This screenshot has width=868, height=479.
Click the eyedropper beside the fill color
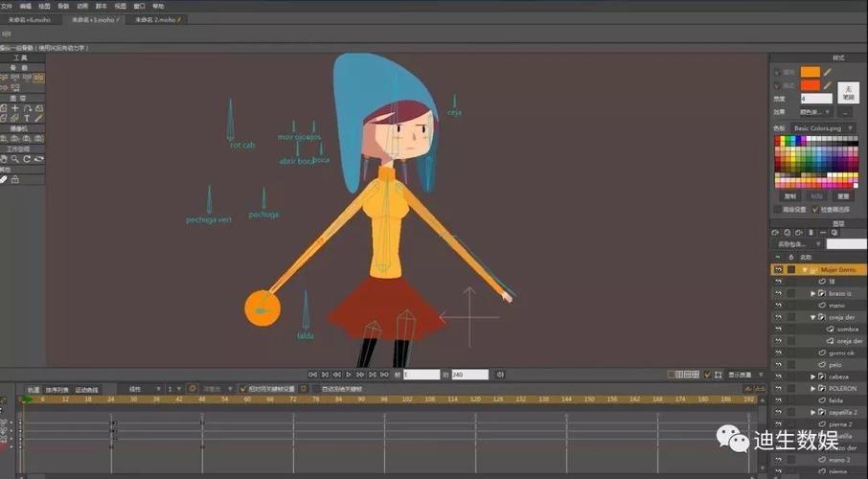(828, 71)
